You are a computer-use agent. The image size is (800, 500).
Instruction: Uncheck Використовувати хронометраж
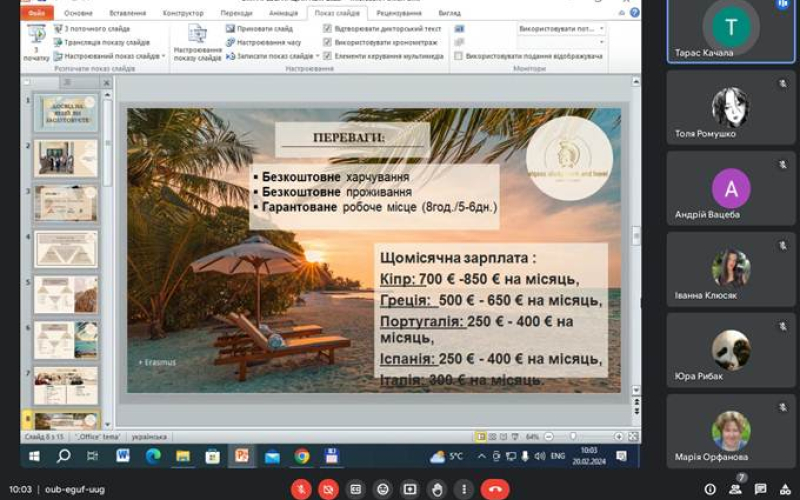[x=328, y=42]
